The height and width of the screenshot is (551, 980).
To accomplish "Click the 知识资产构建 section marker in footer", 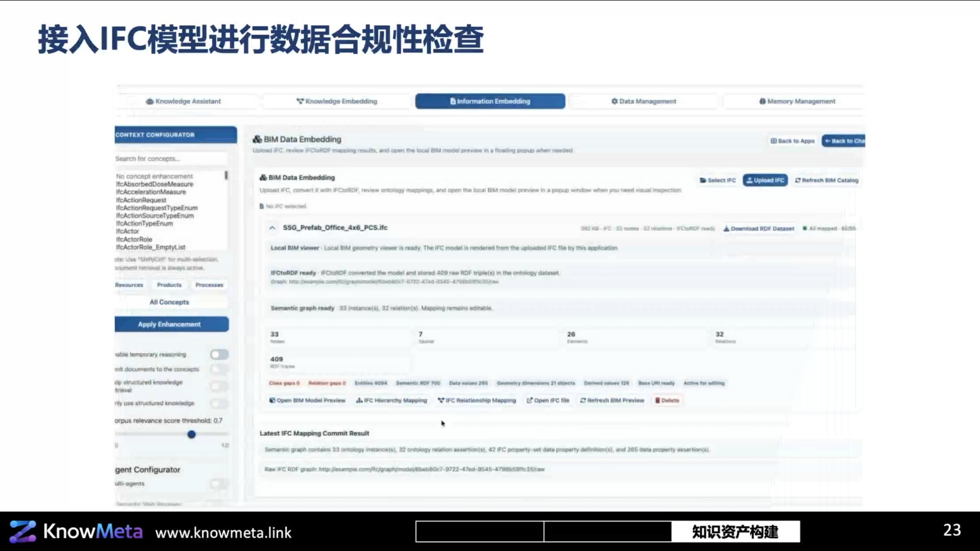I will click(x=735, y=531).
